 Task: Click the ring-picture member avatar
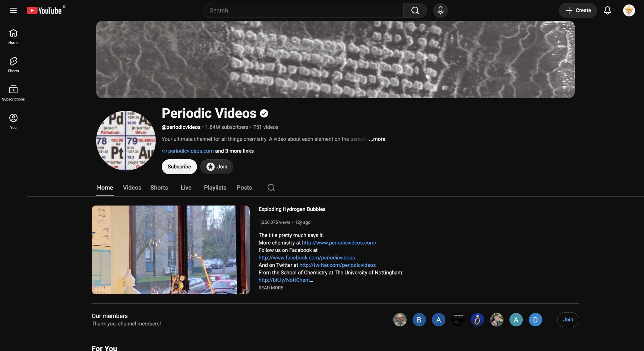[x=477, y=320]
